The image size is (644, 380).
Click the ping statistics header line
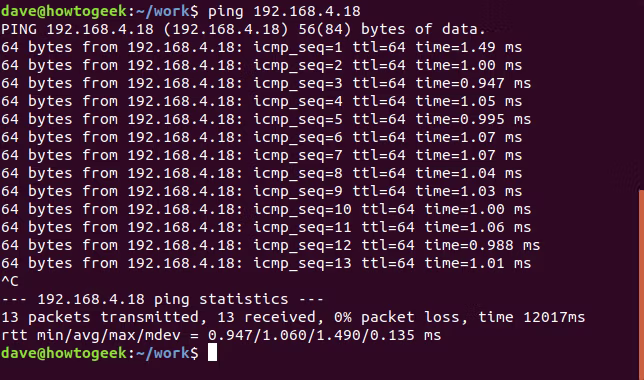[x=163, y=299]
